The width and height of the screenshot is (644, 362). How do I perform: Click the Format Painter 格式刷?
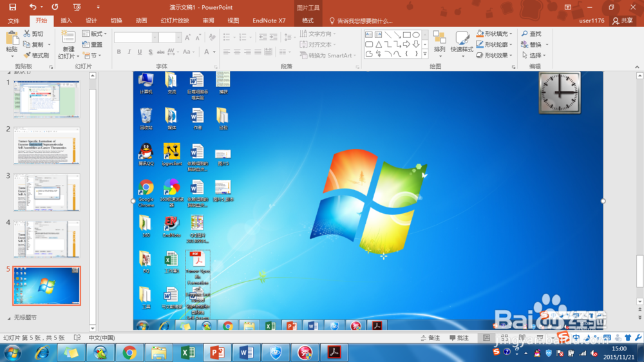tap(36, 55)
